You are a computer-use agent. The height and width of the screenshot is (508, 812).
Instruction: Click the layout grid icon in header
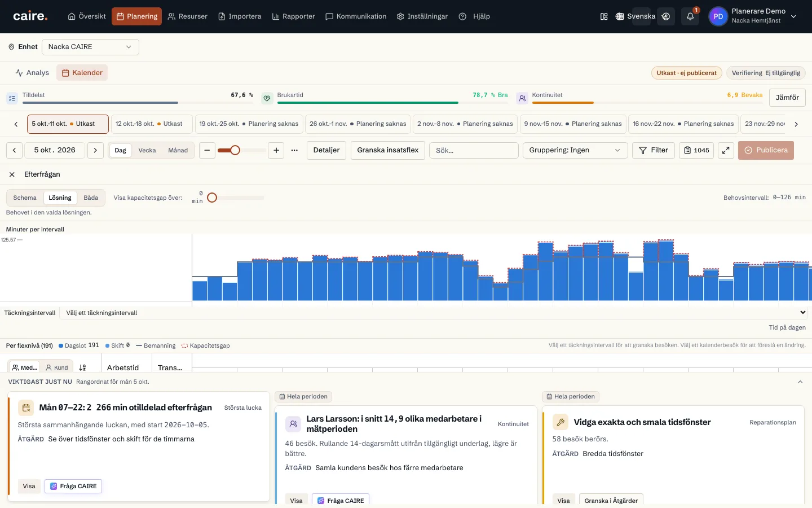[x=604, y=16]
